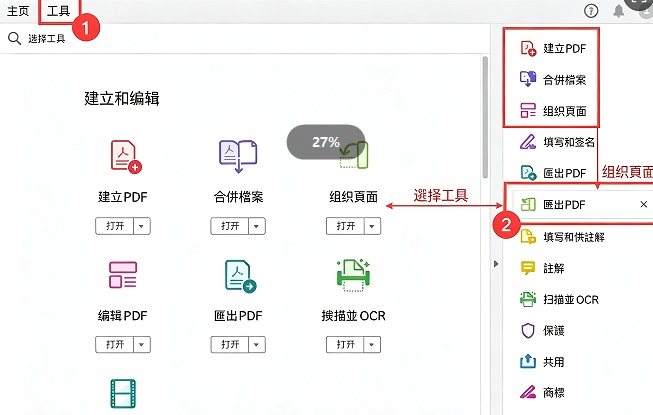Screen dimensions: 653x415
Task: Click 保護 text in sidebar
Action: (x=553, y=331)
